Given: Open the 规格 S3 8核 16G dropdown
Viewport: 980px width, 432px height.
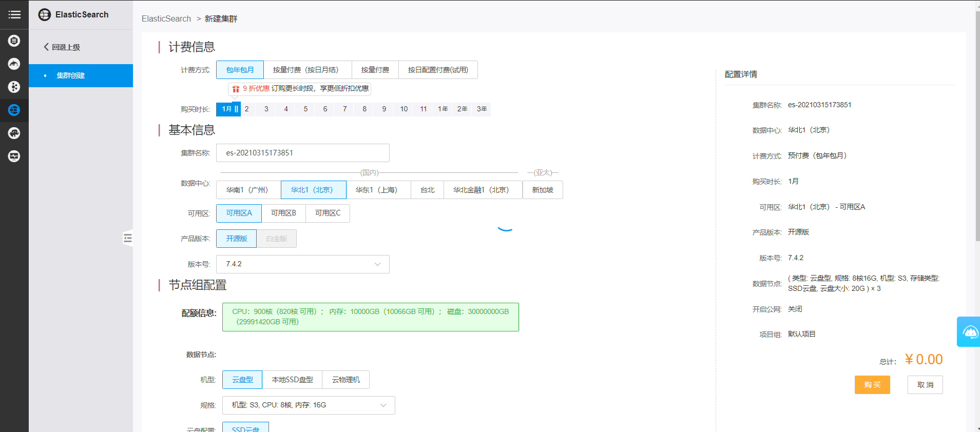Looking at the screenshot, I should (x=309, y=405).
